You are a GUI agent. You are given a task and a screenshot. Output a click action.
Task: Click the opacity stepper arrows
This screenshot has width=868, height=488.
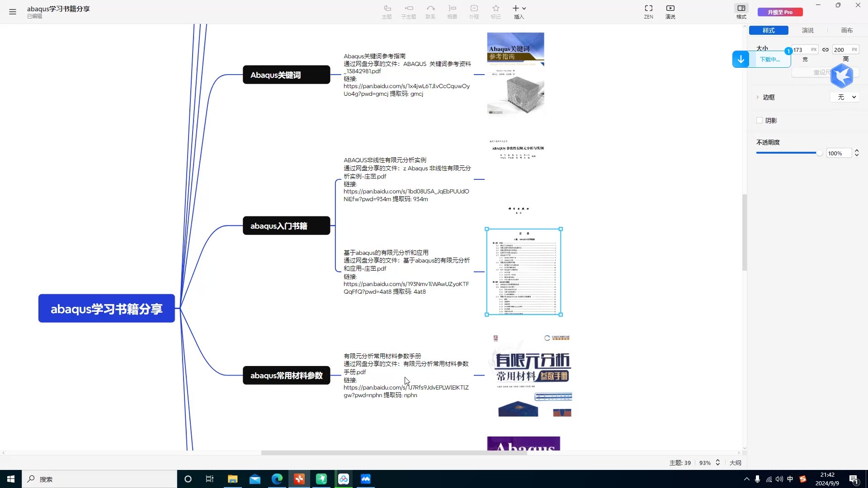tap(856, 153)
